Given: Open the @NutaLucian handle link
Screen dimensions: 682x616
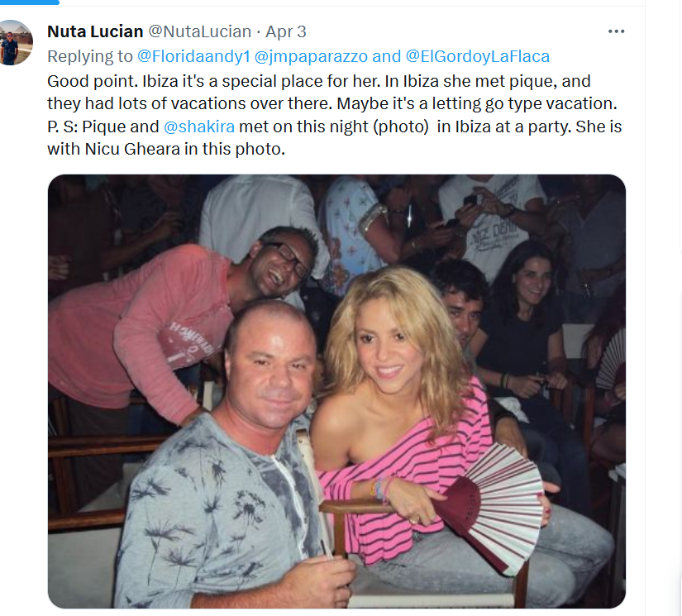Looking at the screenshot, I should [200, 31].
